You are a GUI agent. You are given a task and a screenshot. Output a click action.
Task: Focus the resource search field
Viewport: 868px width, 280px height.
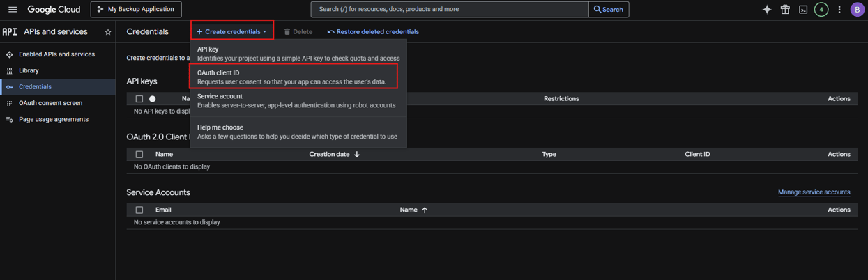pyautogui.click(x=450, y=10)
